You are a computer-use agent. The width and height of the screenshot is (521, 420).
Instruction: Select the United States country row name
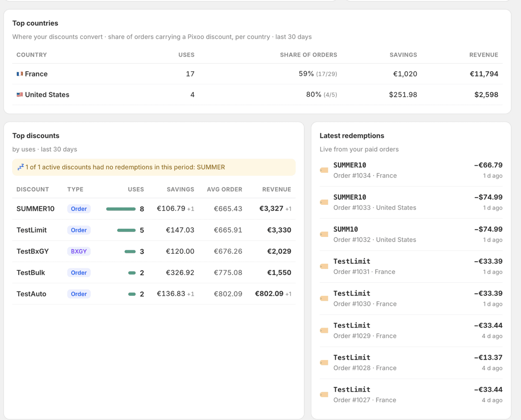click(x=47, y=95)
